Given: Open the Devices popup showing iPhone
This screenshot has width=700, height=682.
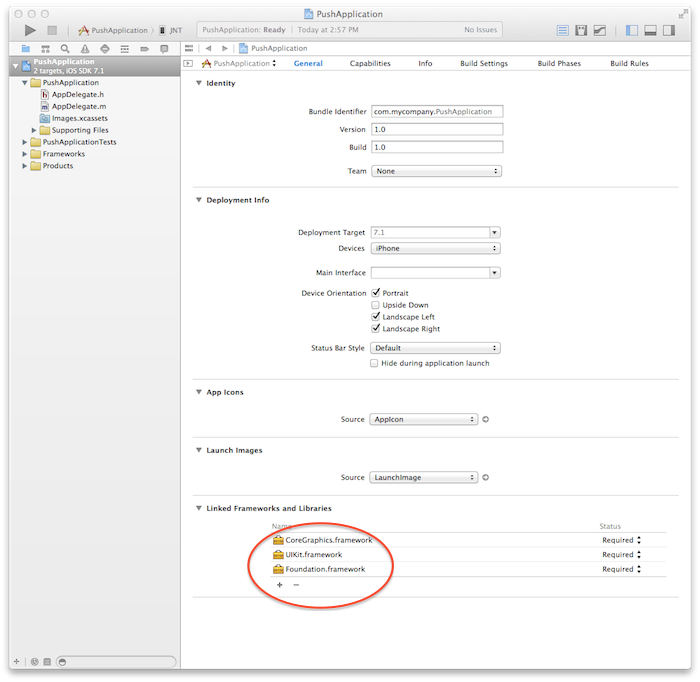Looking at the screenshot, I should (435, 248).
